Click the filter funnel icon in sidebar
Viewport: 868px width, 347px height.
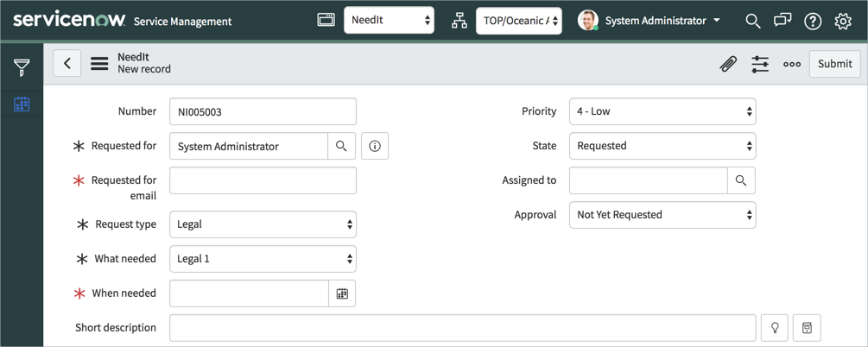pos(22,67)
